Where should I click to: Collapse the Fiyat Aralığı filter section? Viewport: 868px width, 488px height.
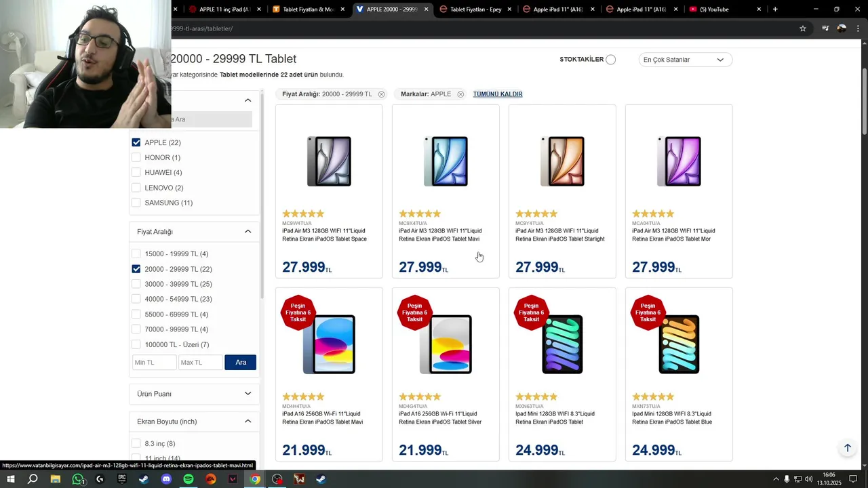point(248,232)
